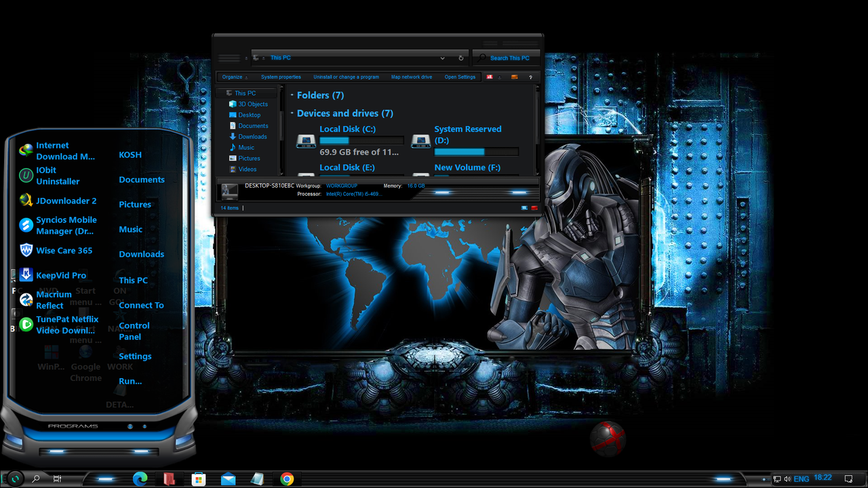The height and width of the screenshot is (488, 868).
Task: Open Documents from start menu
Action: click(x=142, y=180)
